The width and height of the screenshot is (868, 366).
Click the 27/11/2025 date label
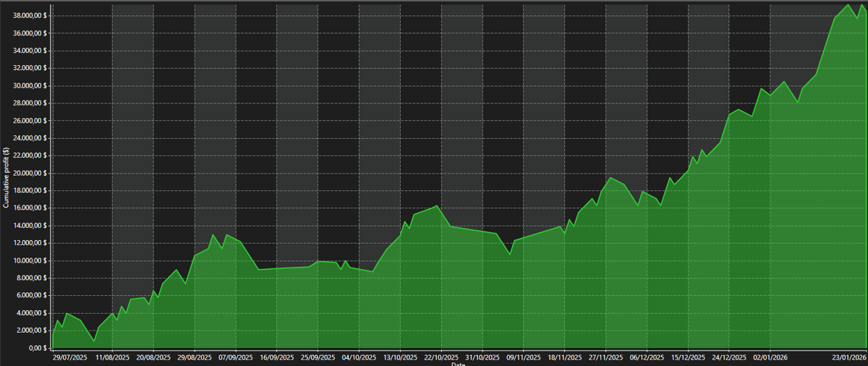(x=606, y=357)
